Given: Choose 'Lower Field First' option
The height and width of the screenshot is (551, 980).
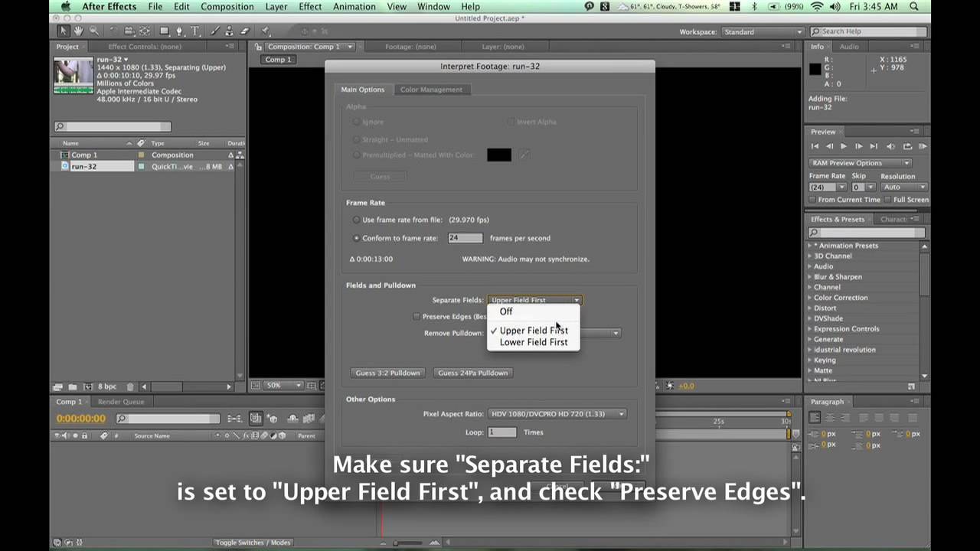Looking at the screenshot, I should 534,342.
